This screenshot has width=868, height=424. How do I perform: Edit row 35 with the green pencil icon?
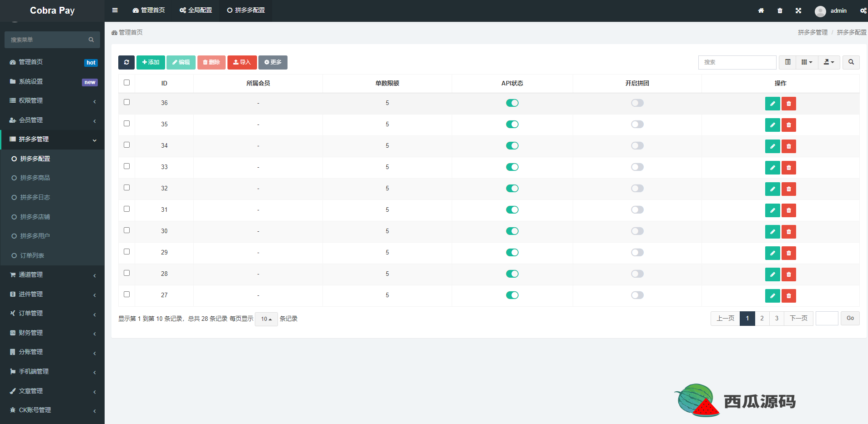tap(772, 125)
